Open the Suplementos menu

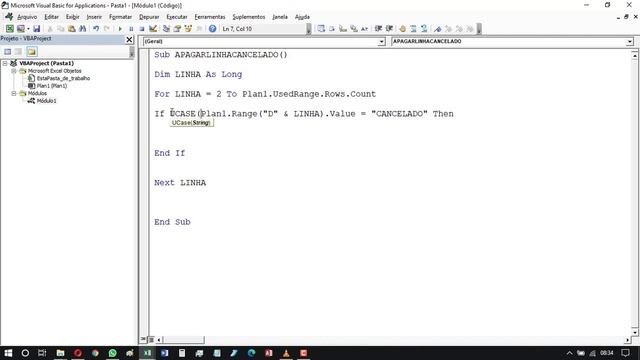tap(249, 17)
